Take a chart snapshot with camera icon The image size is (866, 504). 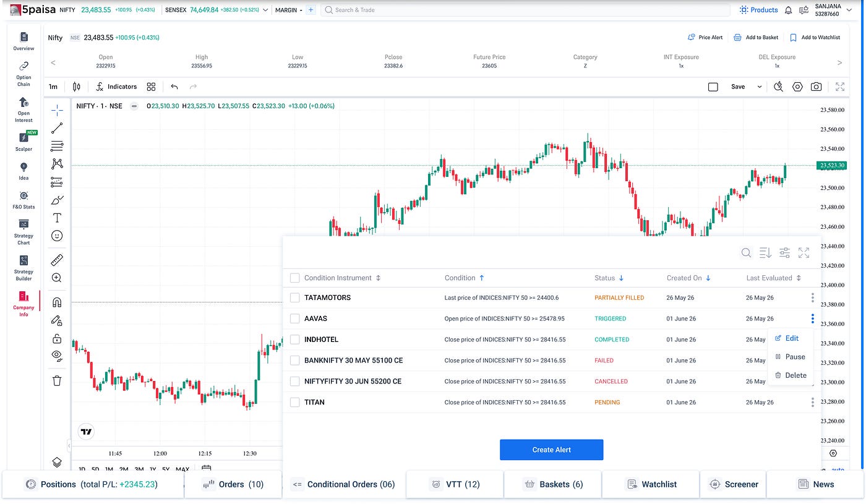817,87
